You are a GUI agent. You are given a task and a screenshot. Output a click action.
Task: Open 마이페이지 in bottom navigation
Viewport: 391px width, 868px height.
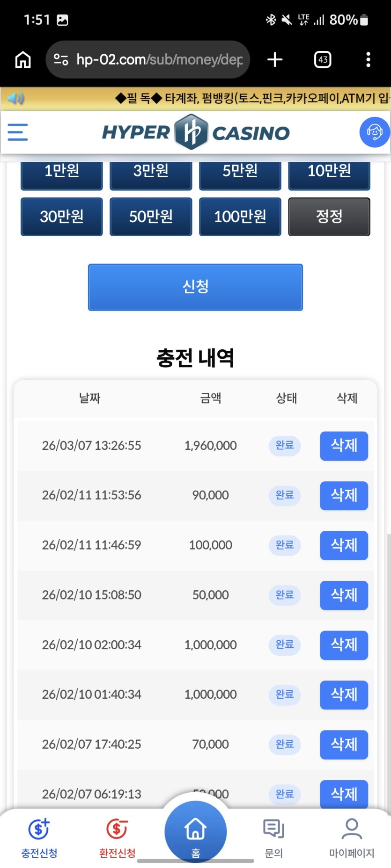[x=352, y=837]
